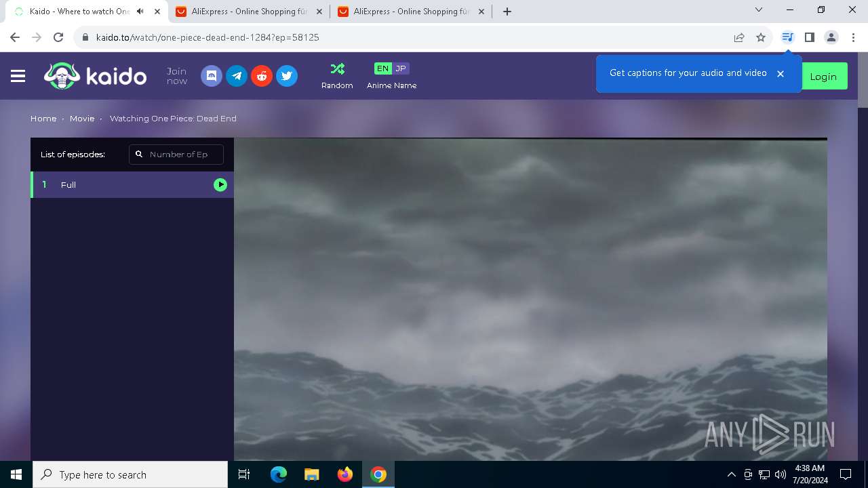This screenshot has width=868, height=488.
Task: Open Windows Start menu
Action: coord(16,474)
